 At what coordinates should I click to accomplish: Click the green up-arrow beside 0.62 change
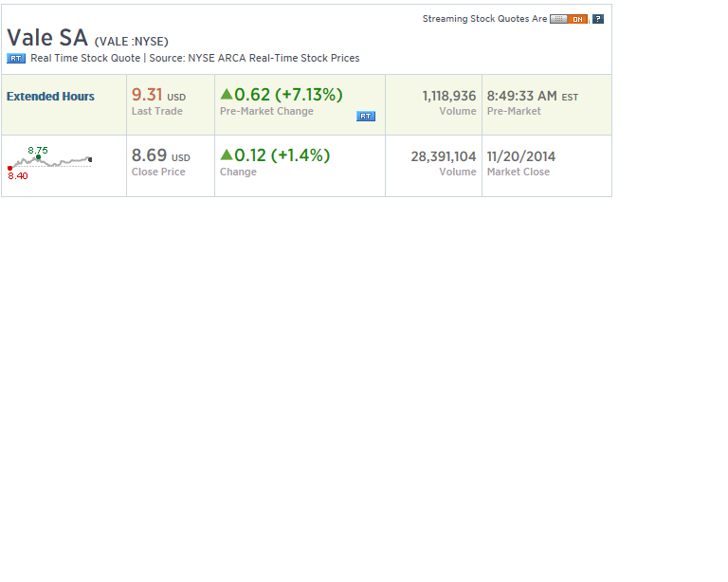pyautogui.click(x=227, y=95)
